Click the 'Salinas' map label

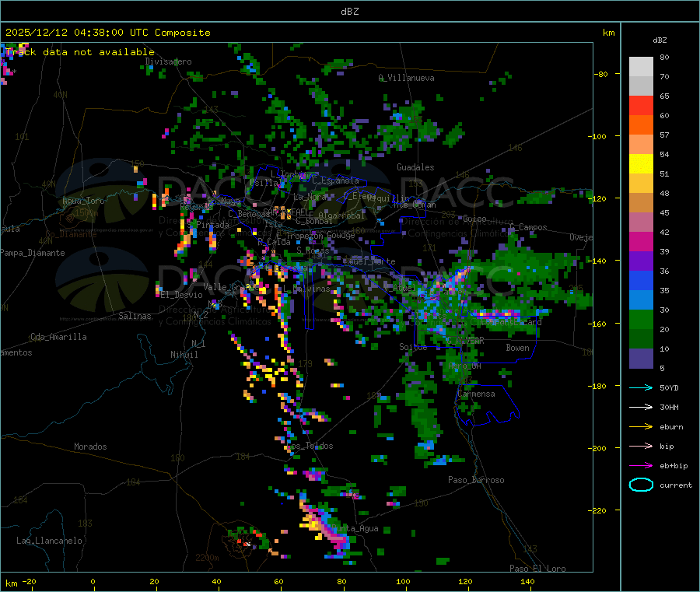click(x=135, y=316)
